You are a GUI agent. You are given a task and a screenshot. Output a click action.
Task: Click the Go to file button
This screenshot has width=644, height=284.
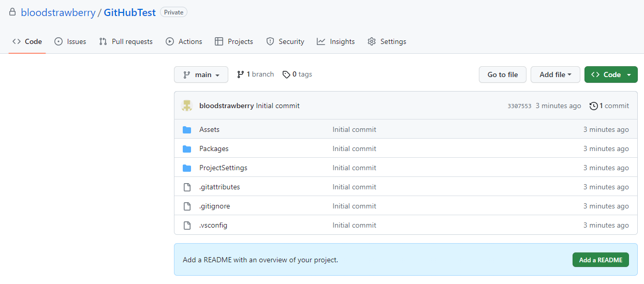click(503, 74)
